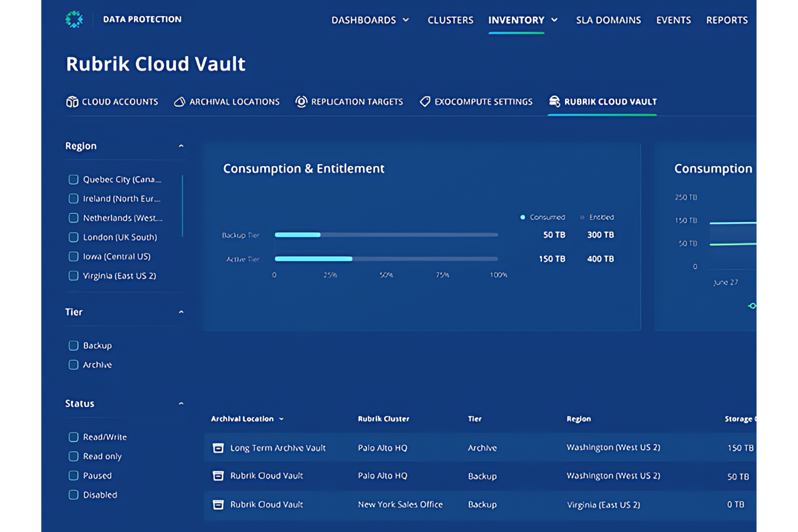Go to Clusters in top navigation

450,20
